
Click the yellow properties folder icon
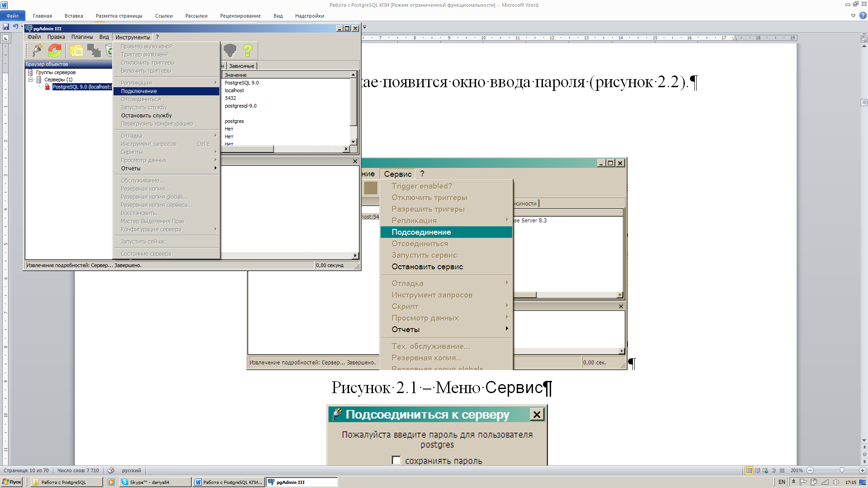[x=76, y=51]
